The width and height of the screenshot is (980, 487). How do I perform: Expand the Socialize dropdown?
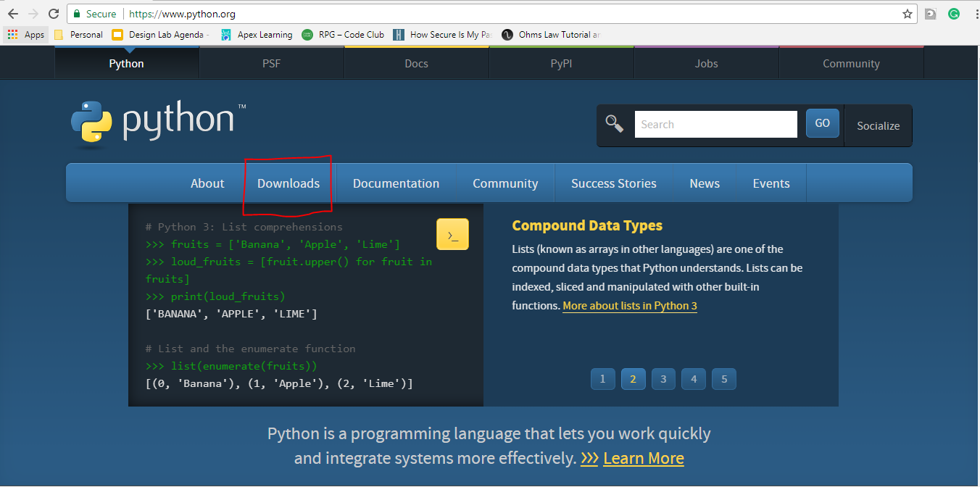pos(879,125)
